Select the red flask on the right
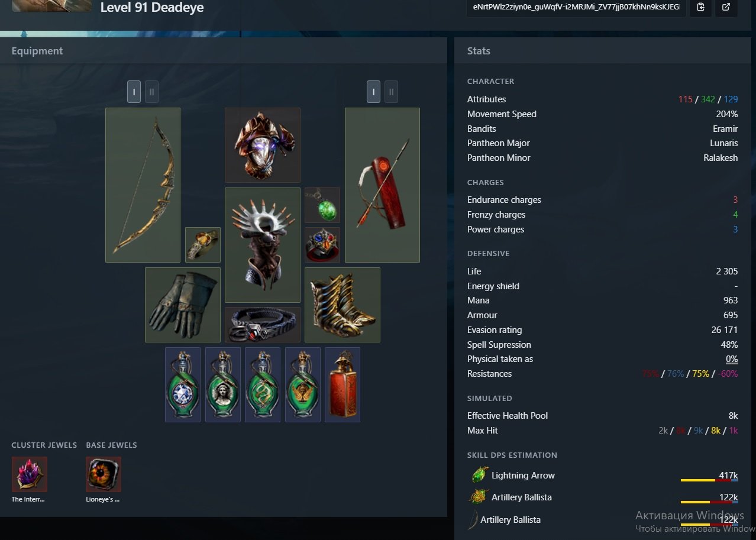This screenshot has height=540, width=756. (x=343, y=384)
